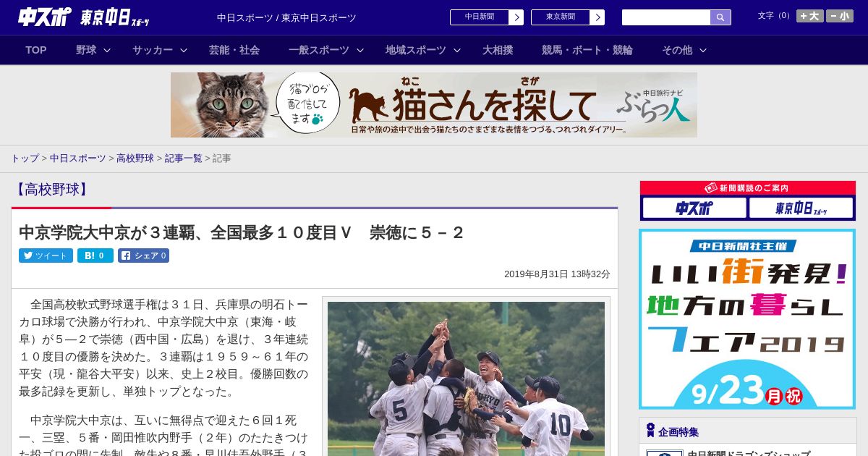This screenshot has width=868, height=456.
Task: Open the 地域スポーツ navigation menu
Action: coord(416,50)
